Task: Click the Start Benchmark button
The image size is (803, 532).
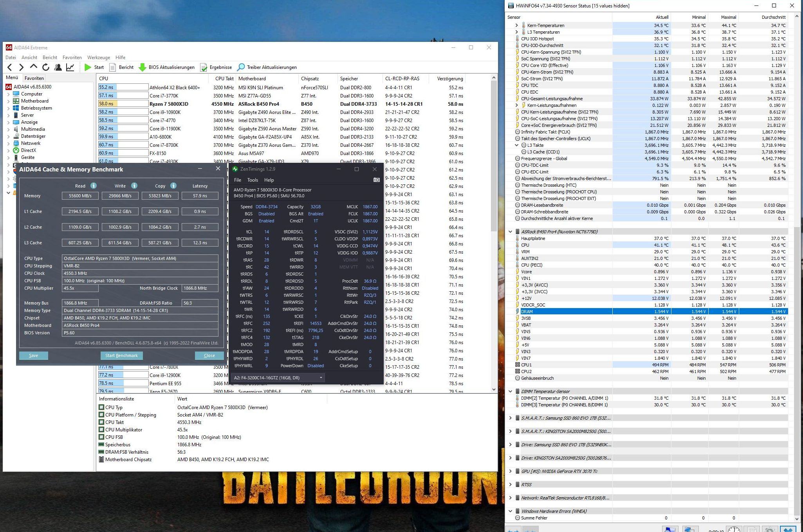Action: (x=121, y=355)
